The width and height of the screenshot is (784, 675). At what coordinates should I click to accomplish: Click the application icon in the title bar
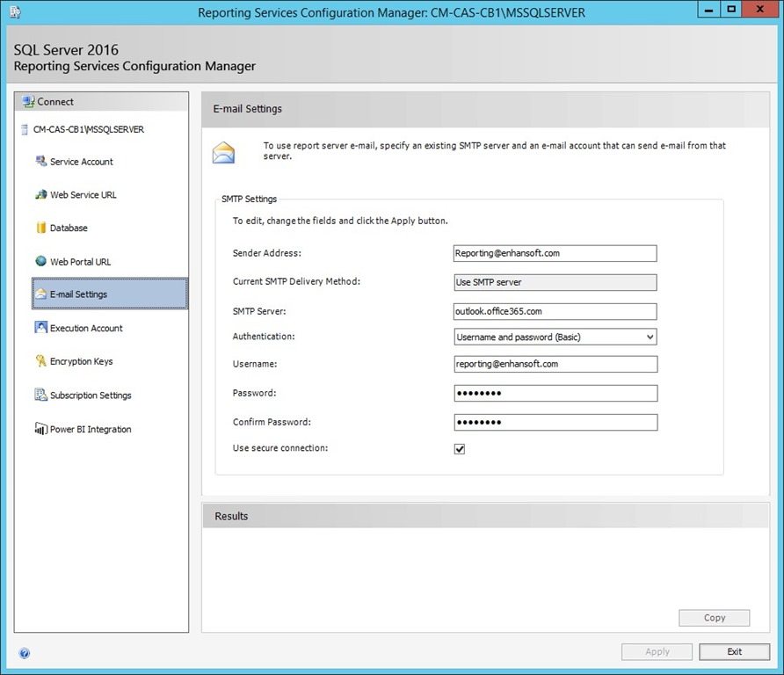14,12
